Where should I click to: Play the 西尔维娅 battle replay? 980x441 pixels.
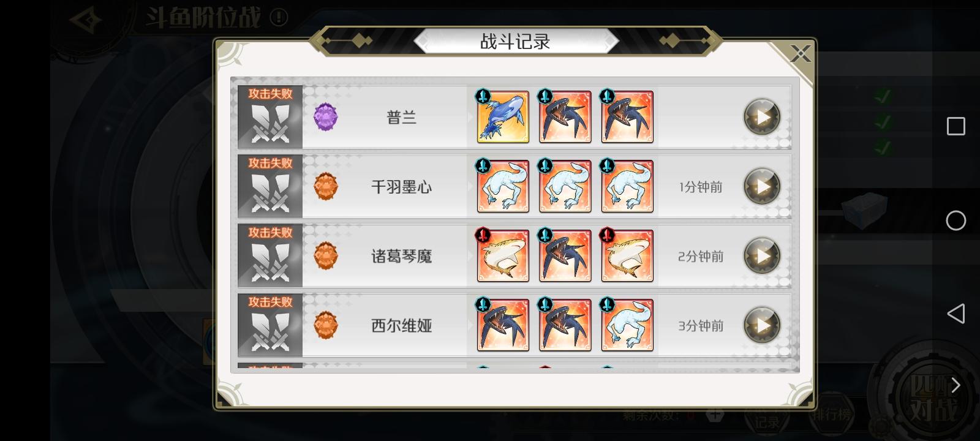762,325
